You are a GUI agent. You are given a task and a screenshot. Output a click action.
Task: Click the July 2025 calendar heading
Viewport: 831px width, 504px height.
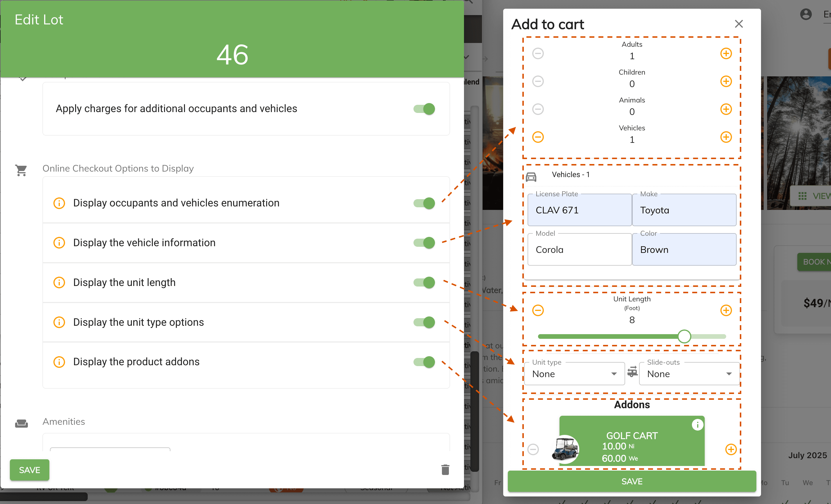click(x=807, y=456)
